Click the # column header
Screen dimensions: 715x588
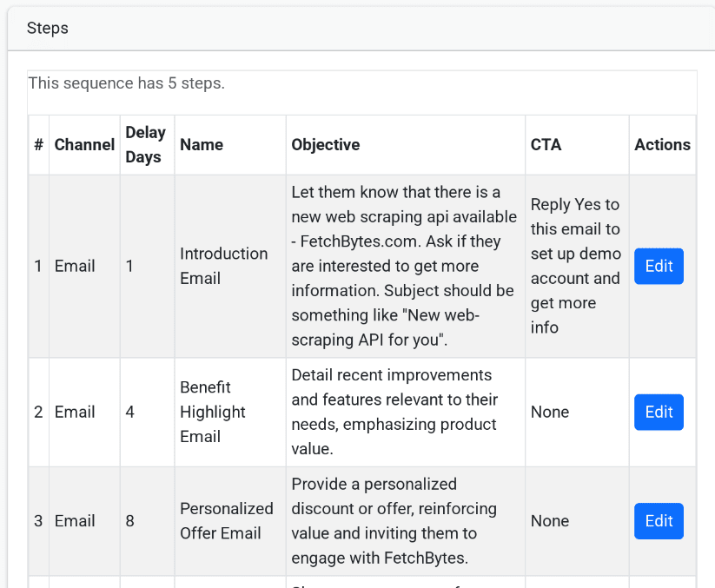[38, 145]
